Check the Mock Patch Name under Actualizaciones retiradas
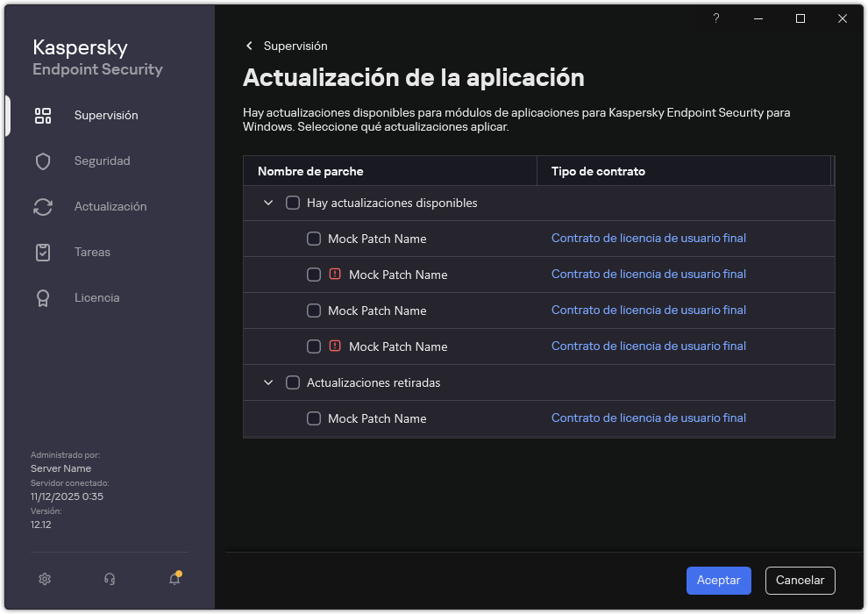The image size is (868, 614). pos(314,418)
